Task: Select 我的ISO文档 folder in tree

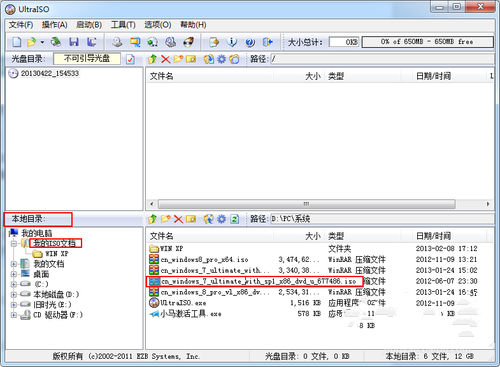Action: pyautogui.click(x=55, y=243)
